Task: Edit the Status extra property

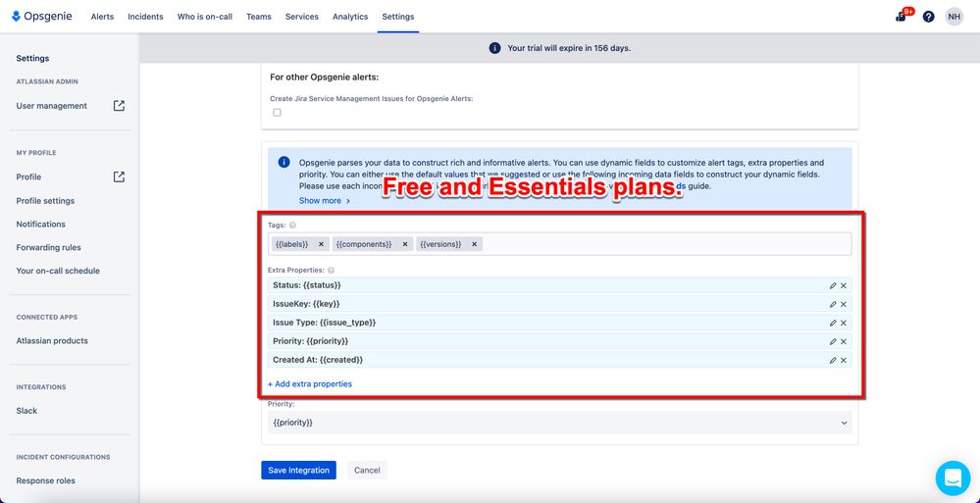Action: click(x=833, y=285)
